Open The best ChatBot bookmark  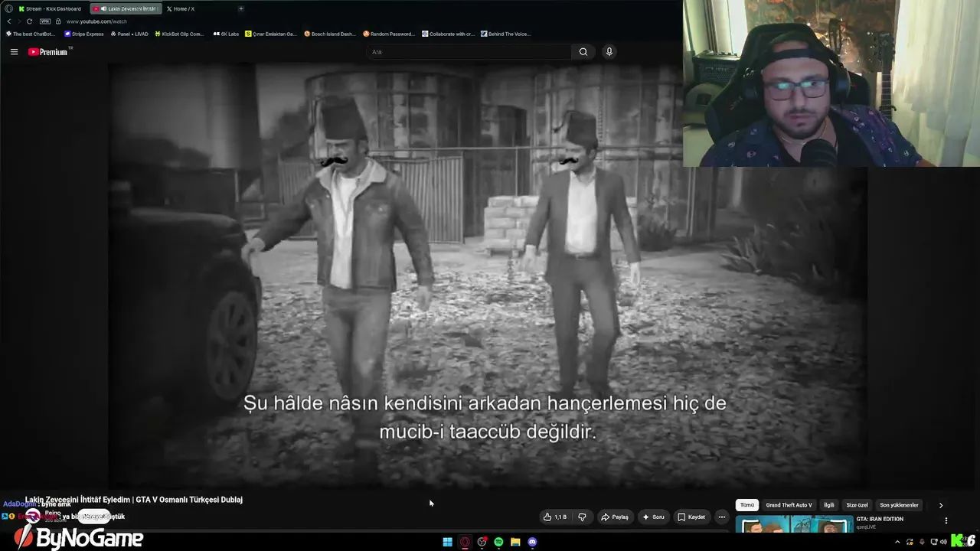click(x=31, y=34)
